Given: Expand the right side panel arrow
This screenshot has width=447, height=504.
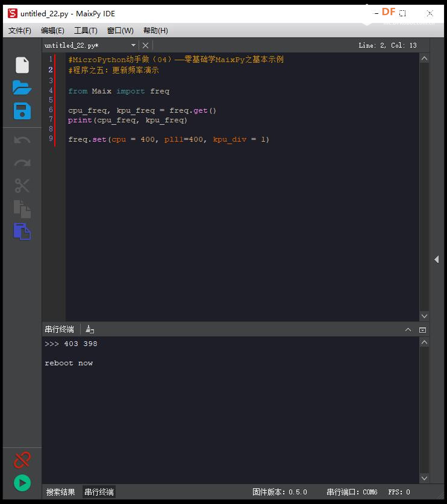Looking at the screenshot, I should point(436,259).
